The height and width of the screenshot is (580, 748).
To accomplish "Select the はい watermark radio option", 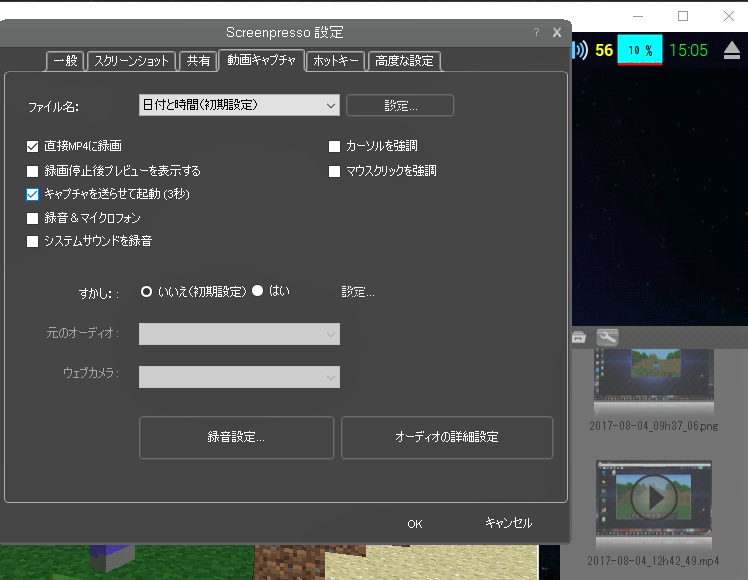I will [258, 290].
